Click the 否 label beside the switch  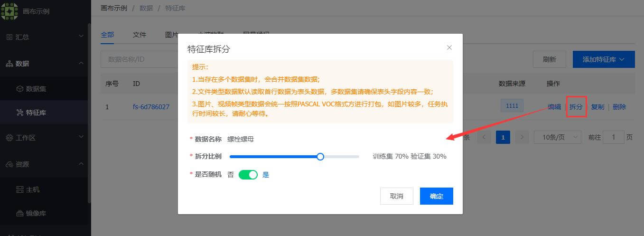[x=231, y=175]
